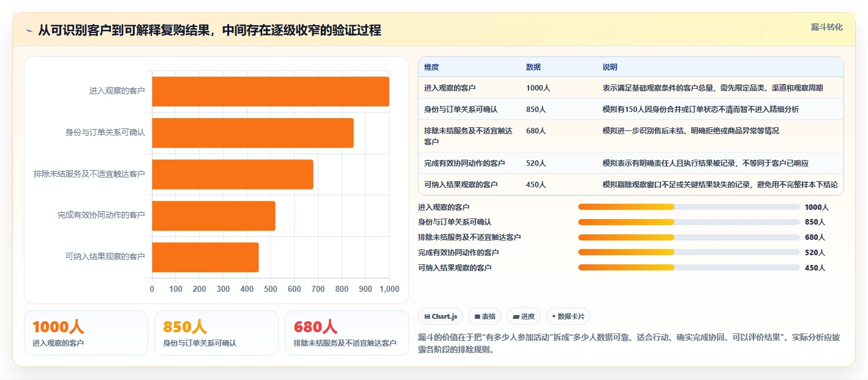Click the 进度 chip
The height and width of the screenshot is (380, 868).
pyautogui.click(x=524, y=316)
